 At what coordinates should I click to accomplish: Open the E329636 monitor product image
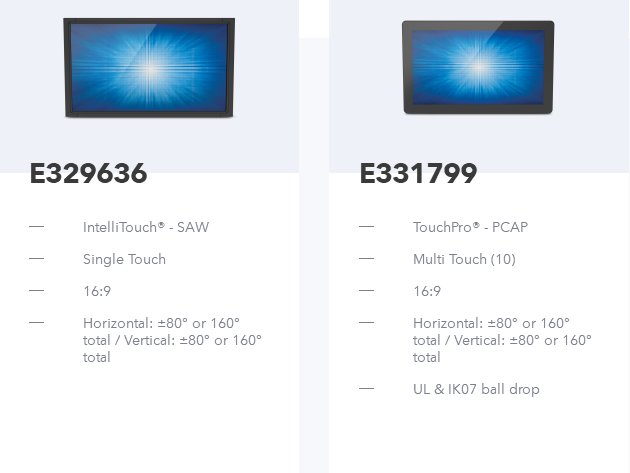coord(149,68)
